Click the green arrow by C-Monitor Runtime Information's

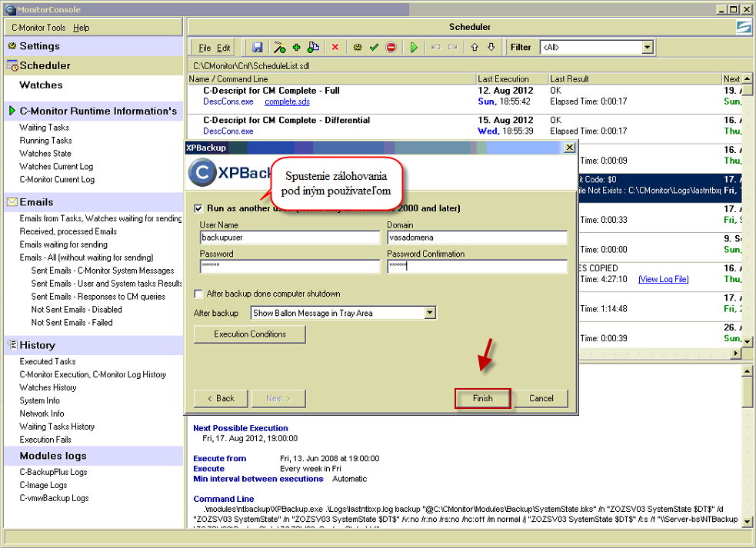tap(12, 111)
